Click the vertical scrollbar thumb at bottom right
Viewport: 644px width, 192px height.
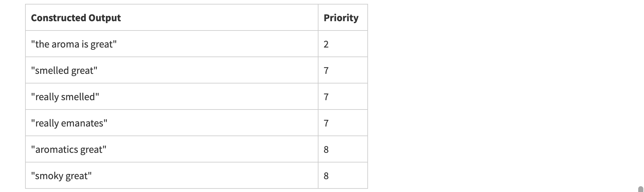tap(640, 189)
